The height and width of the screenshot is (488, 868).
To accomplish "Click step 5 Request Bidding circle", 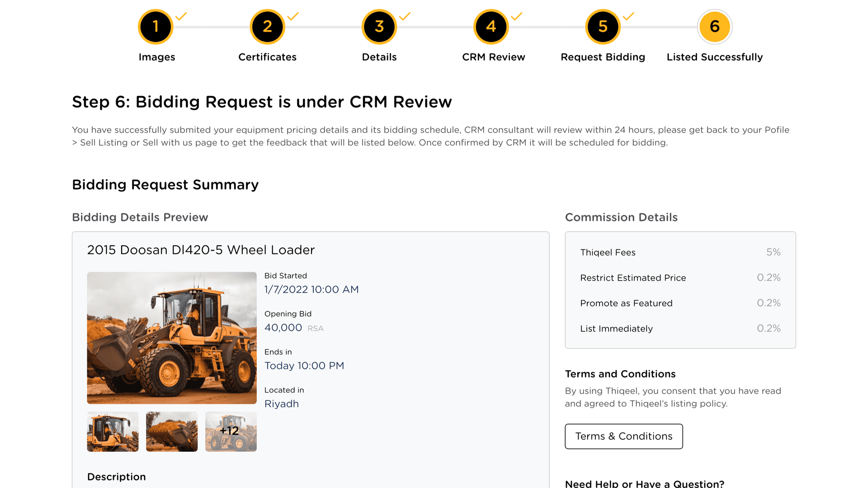I will pyautogui.click(x=603, y=27).
